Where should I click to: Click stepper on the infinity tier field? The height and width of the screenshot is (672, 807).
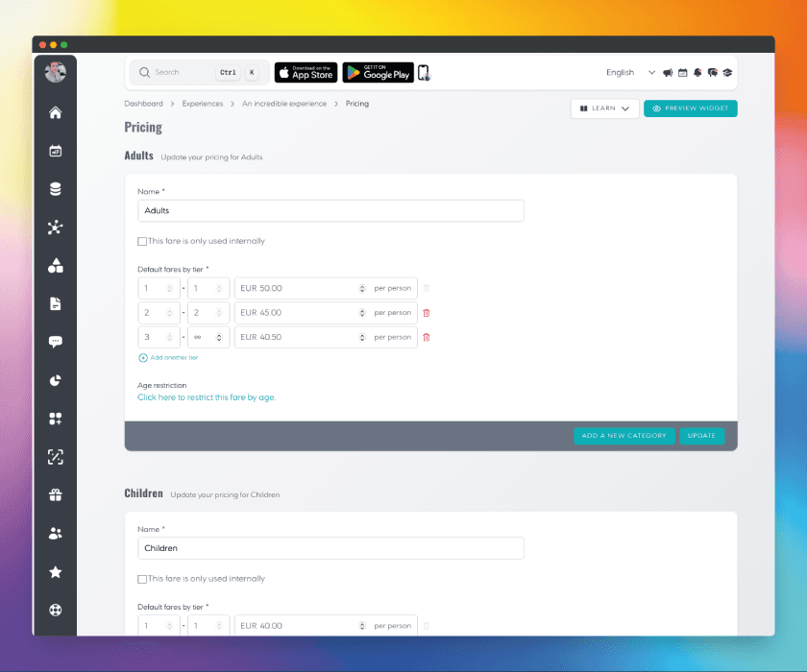pos(219,337)
